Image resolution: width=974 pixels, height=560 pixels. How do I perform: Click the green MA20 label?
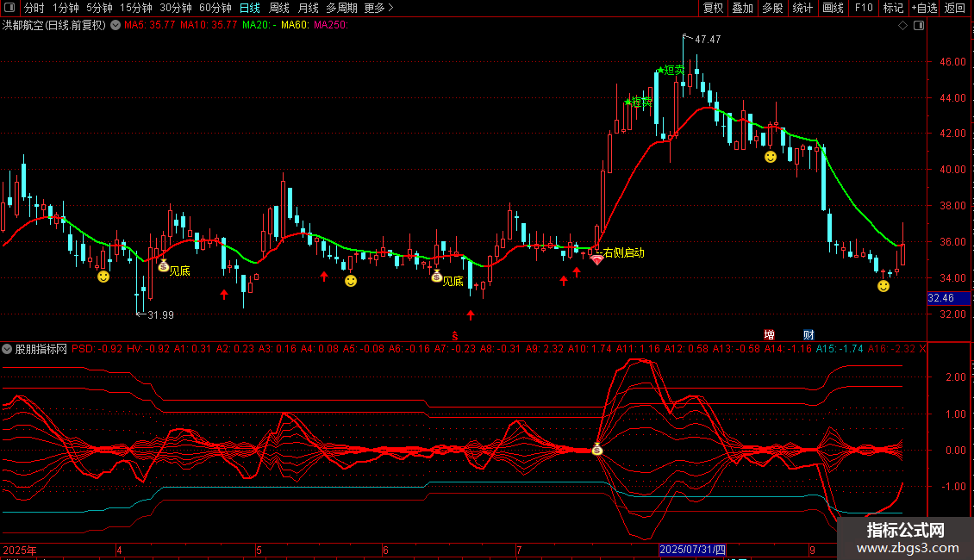tap(259, 25)
